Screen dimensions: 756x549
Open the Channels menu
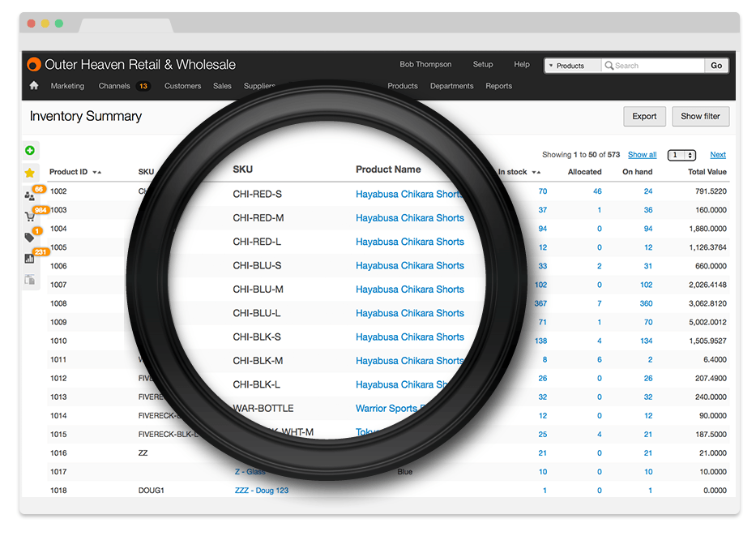coord(114,86)
